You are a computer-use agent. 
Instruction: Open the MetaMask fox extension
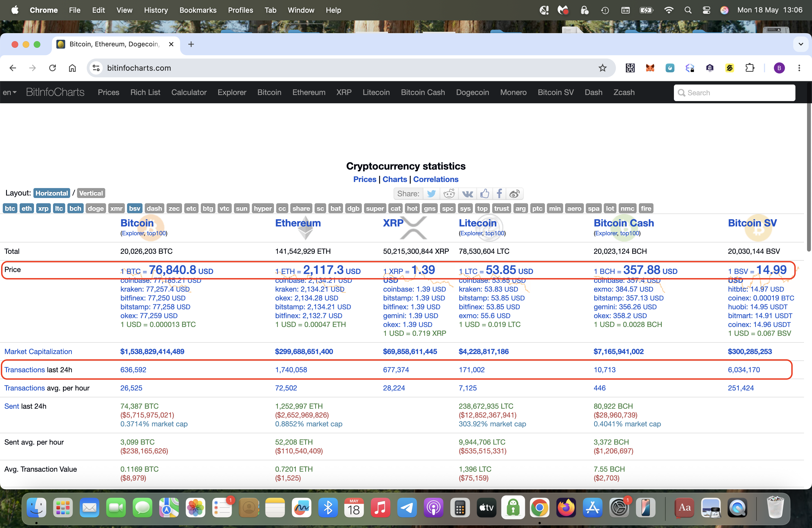point(650,68)
